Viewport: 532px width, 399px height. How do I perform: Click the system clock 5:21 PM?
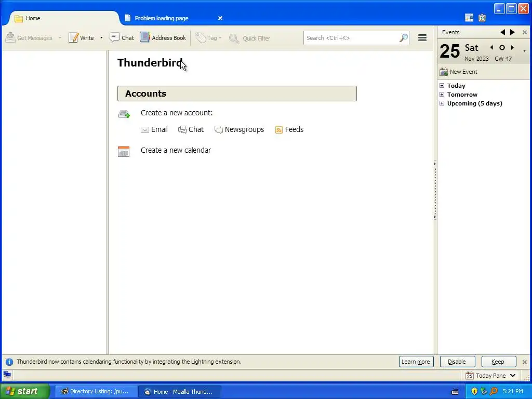513,391
